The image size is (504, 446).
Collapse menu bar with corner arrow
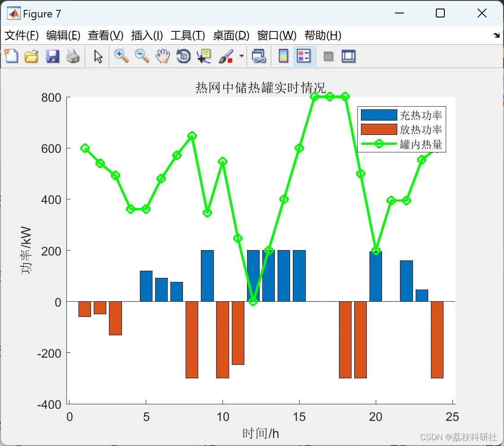coord(496,35)
